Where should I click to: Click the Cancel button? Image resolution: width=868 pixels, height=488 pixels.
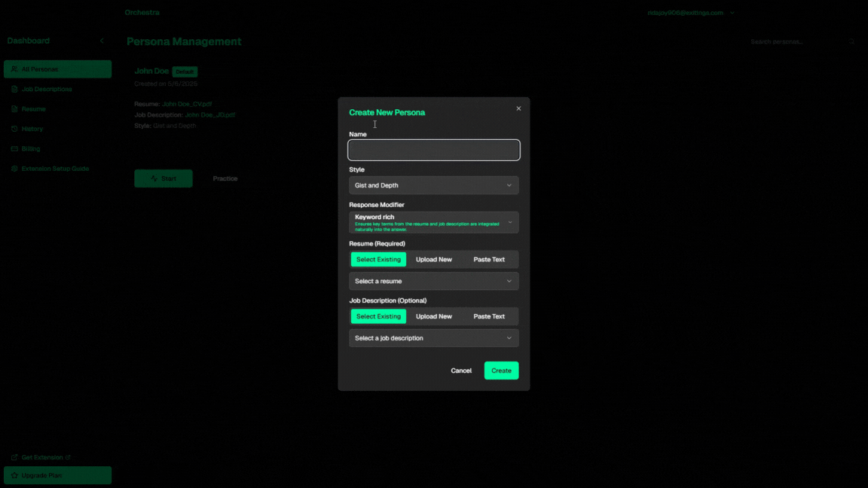461,371
